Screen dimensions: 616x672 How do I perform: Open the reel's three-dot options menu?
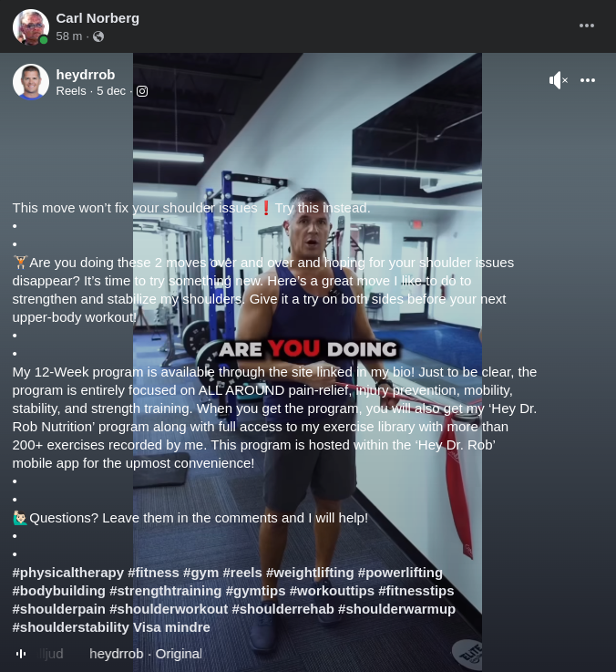click(588, 80)
